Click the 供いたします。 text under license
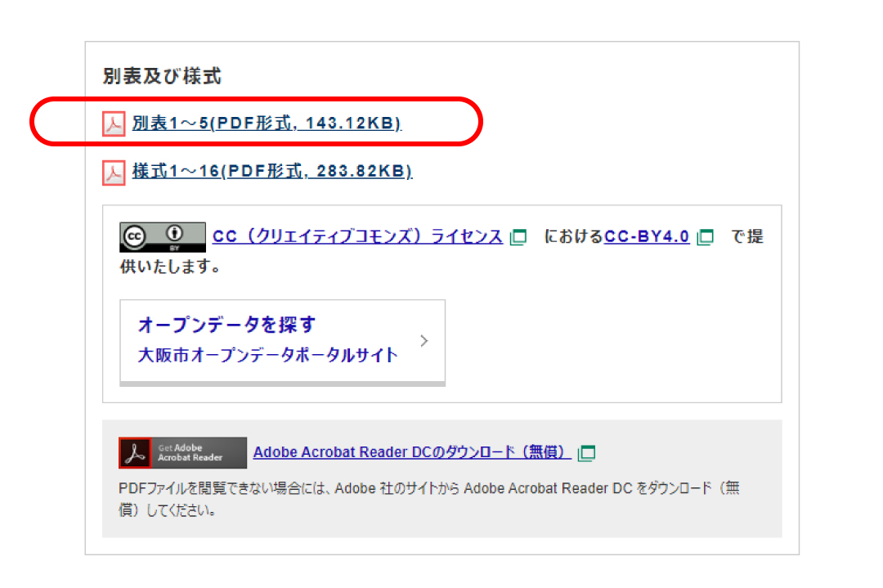Screen dimensions: 883x588 [x=169, y=267]
